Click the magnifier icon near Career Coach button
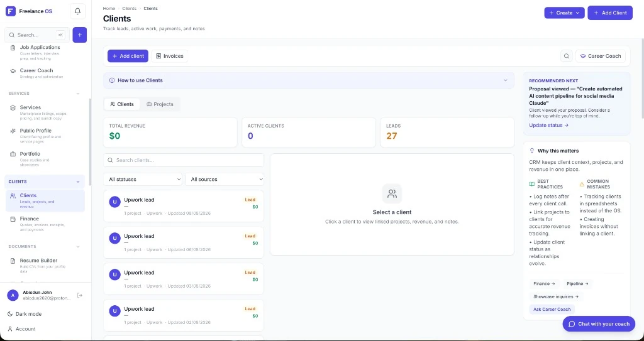Screen dimensions: 644x341 click(567, 56)
